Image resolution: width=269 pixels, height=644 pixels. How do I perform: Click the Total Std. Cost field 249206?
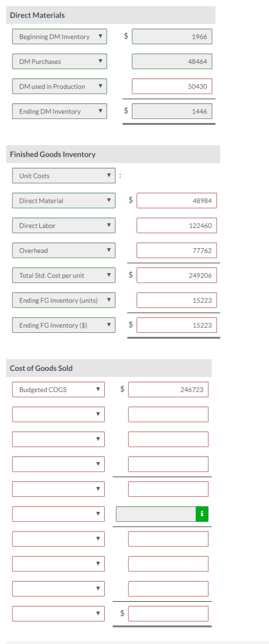click(x=176, y=276)
